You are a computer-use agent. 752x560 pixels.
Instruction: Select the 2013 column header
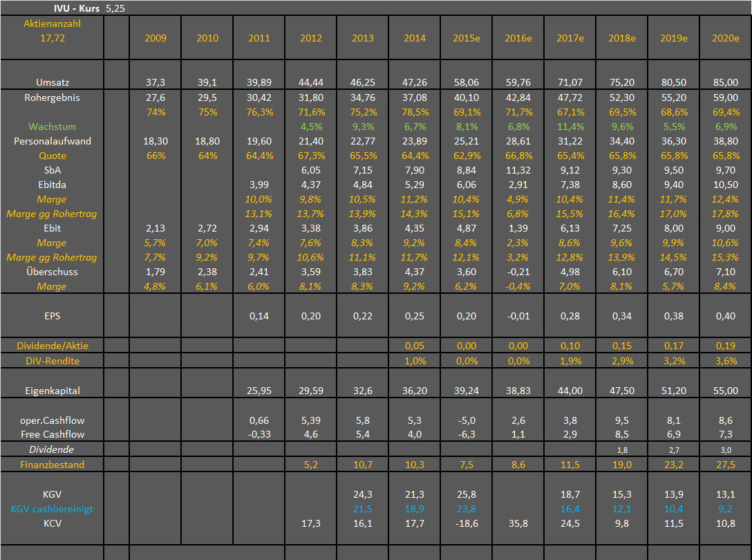[x=363, y=38]
